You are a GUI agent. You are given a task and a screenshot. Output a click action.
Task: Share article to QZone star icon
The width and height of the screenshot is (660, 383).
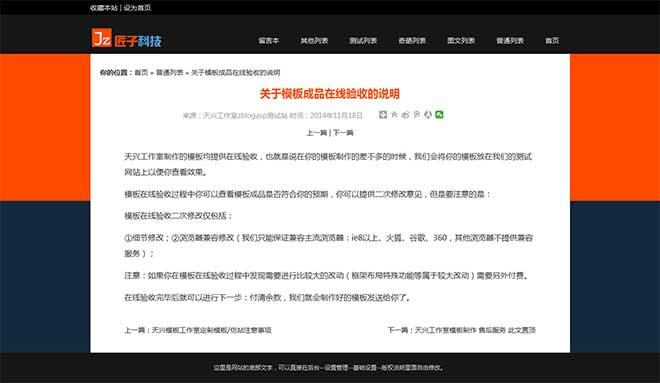pos(394,114)
